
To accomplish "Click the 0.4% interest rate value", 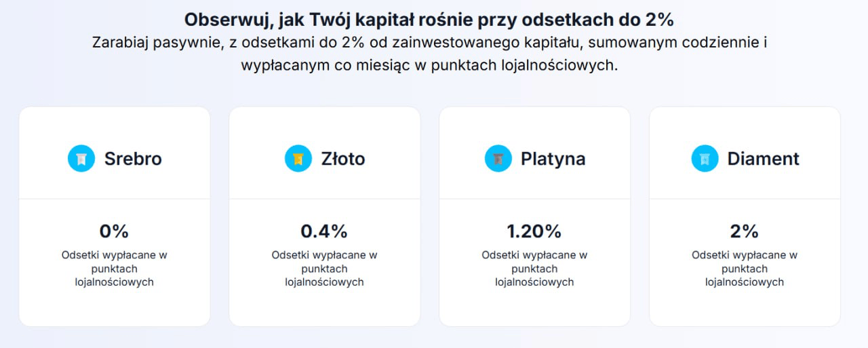I will (324, 231).
